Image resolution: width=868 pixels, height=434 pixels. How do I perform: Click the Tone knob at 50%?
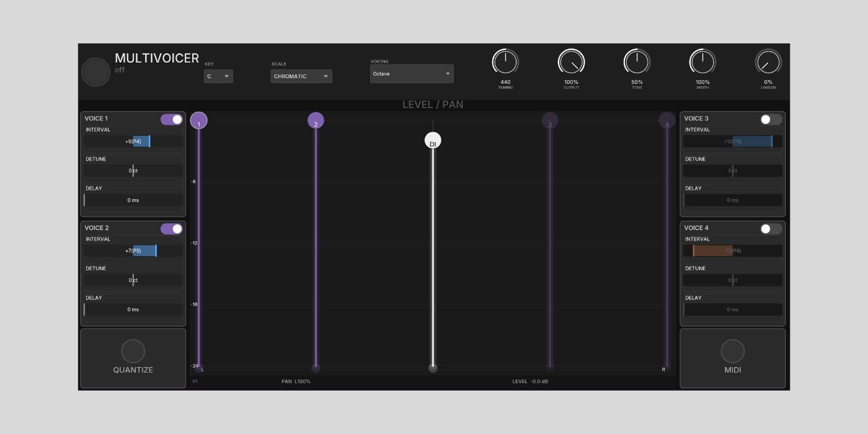click(637, 62)
